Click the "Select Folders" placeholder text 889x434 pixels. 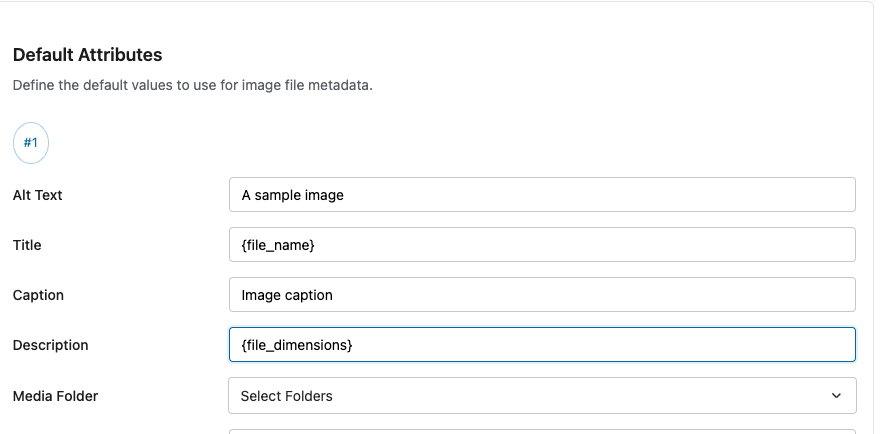coord(286,396)
